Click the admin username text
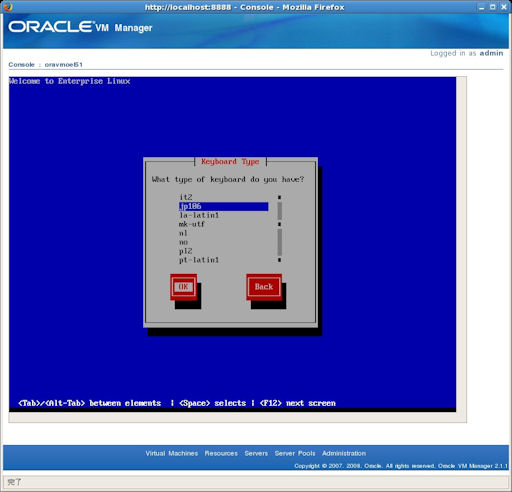The height and width of the screenshot is (492, 512). [491, 53]
